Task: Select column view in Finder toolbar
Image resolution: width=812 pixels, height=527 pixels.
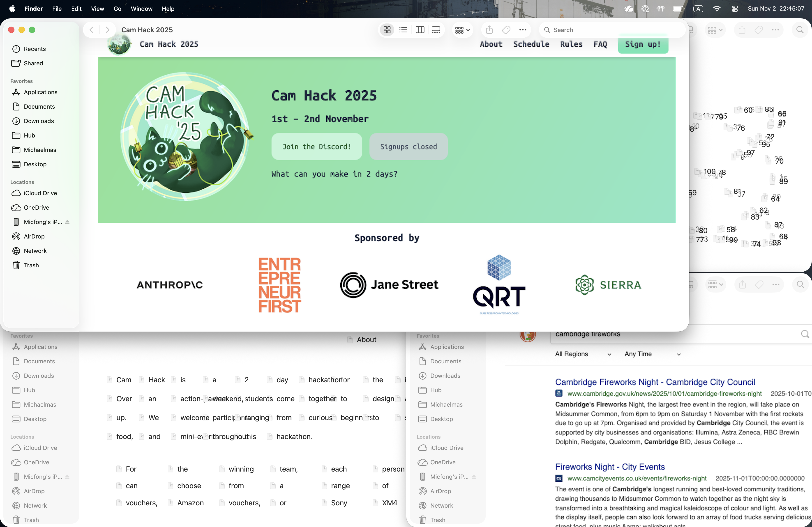Action: 420,30
